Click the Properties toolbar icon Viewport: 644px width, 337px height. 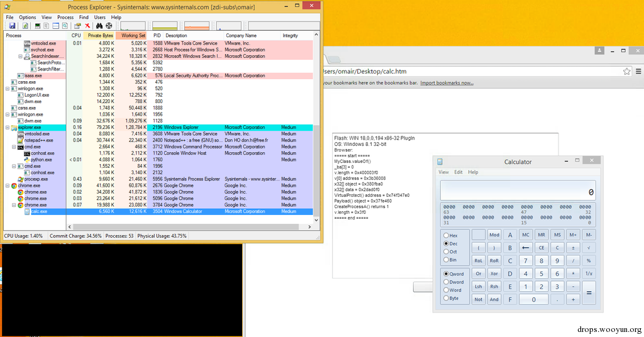77,25
